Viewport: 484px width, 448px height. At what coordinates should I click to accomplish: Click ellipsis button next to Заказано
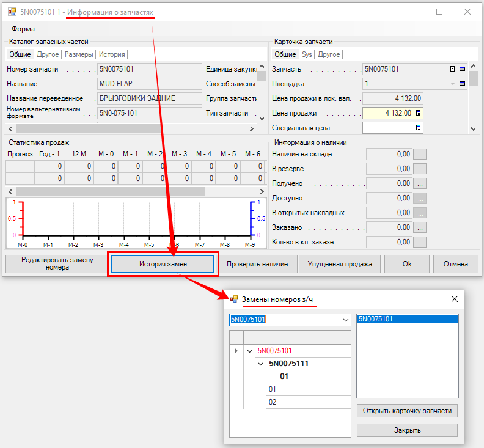(x=420, y=227)
